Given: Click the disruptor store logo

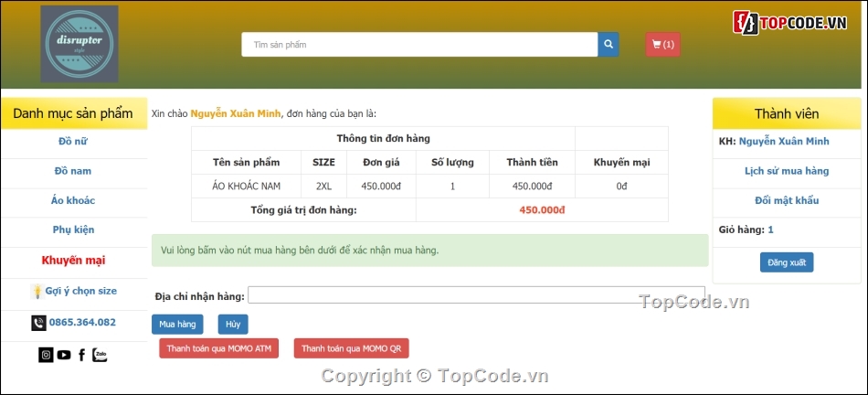Looking at the screenshot, I should click(x=79, y=44).
